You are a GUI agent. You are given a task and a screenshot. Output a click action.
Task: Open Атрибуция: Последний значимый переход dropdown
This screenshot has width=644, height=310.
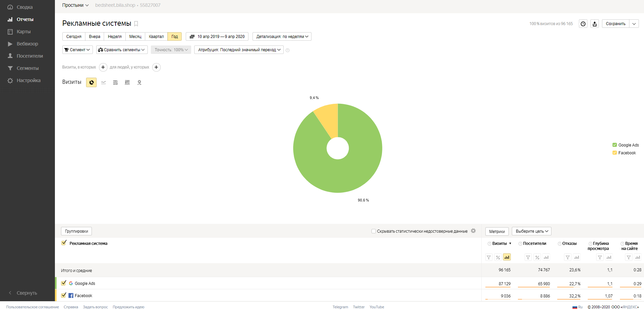tap(239, 50)
